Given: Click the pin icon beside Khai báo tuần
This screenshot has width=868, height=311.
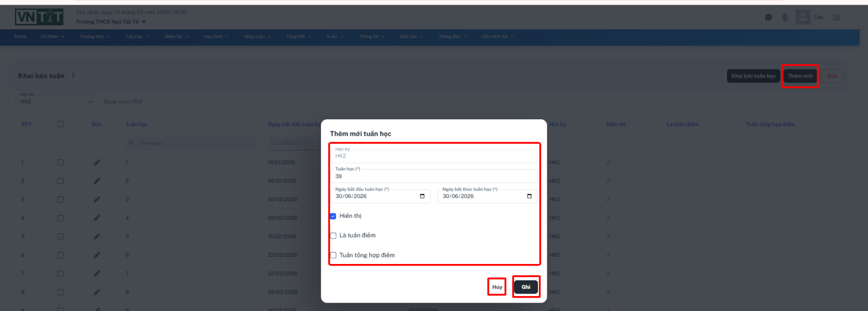Looking at the screenshot, I should [73, 75].
